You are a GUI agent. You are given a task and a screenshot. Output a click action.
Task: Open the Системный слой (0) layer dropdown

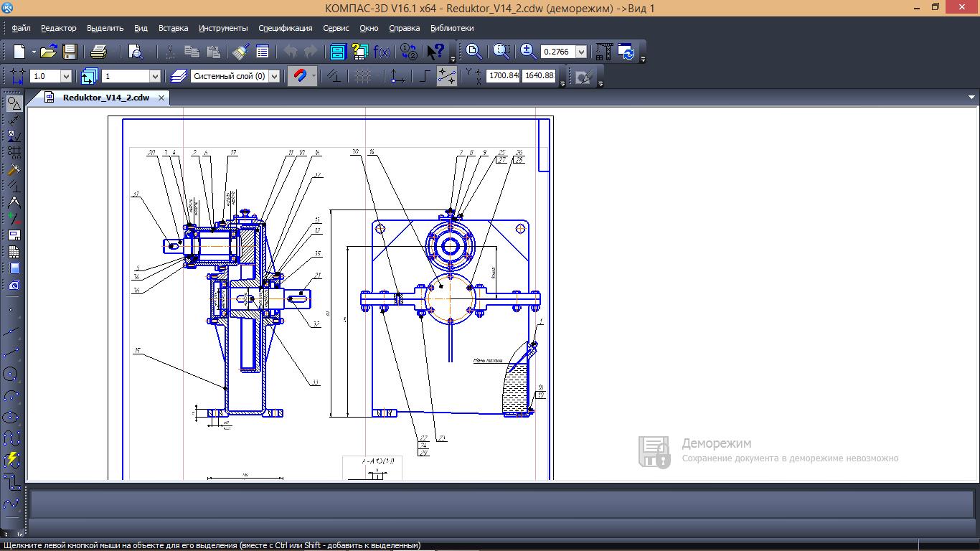click(x=274, y=76)
